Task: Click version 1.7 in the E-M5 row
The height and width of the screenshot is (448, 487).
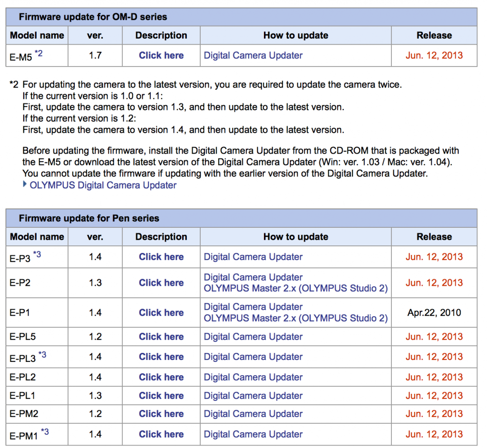Action: 95,55
